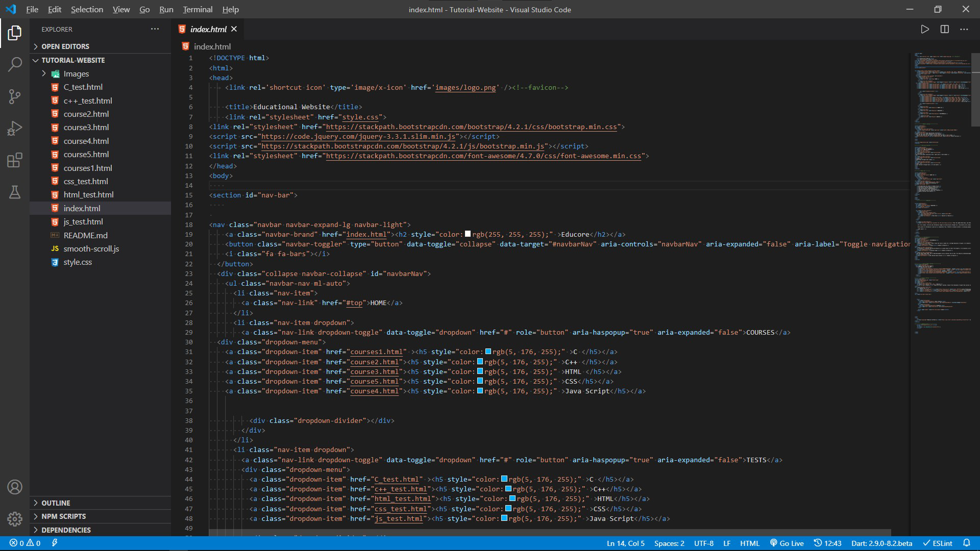
Task: Open the Source Control view
Action: click(x=15, y=96)
